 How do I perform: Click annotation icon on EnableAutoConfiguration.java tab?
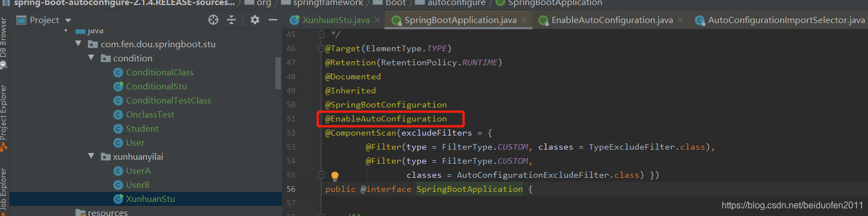coord(543,20)
